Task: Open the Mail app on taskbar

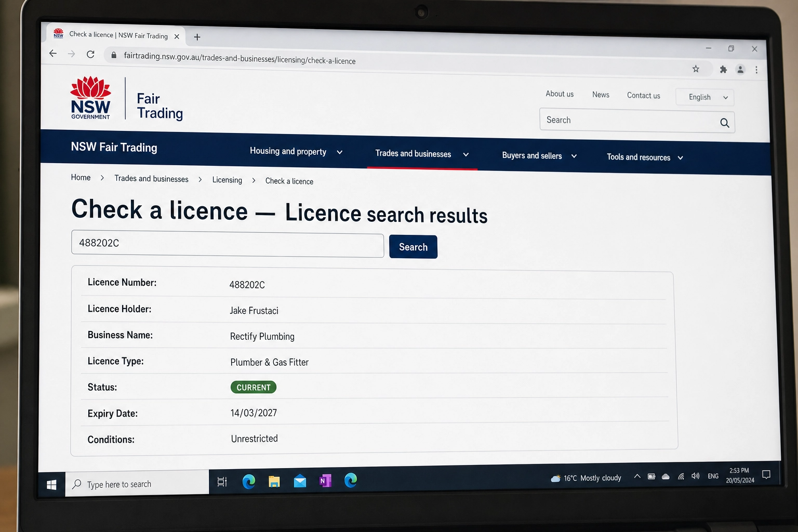Action: click(x=300, y=481)
